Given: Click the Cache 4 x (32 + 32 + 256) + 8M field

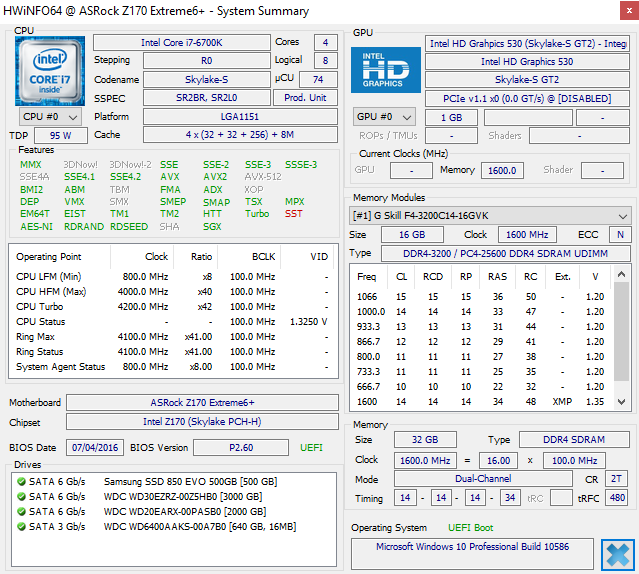Looking at the screenshot, I should click(x=240, y=135).
